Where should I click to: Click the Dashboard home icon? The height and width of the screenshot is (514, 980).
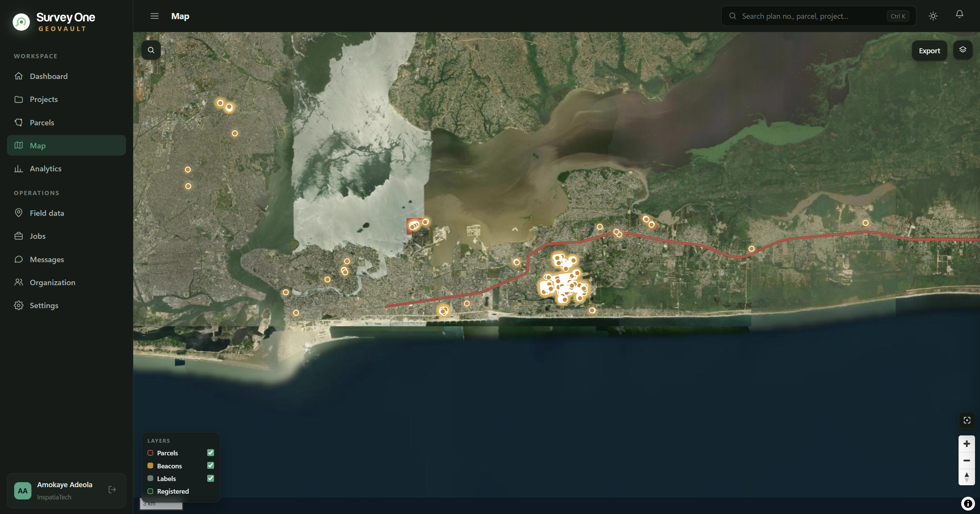18,76
